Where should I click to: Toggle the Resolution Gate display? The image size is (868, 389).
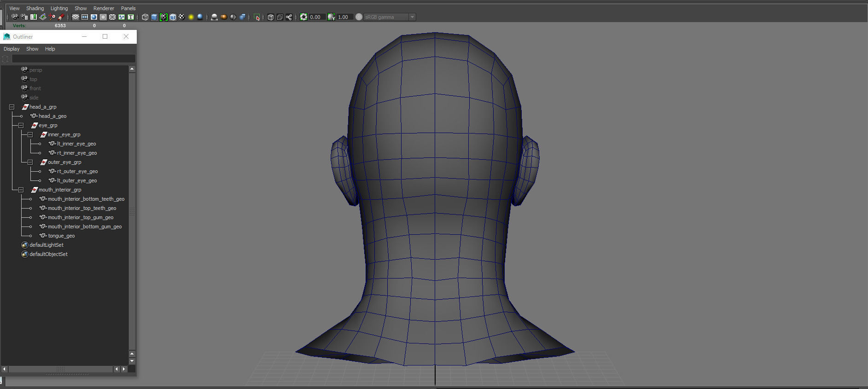(x=94, y=17)
